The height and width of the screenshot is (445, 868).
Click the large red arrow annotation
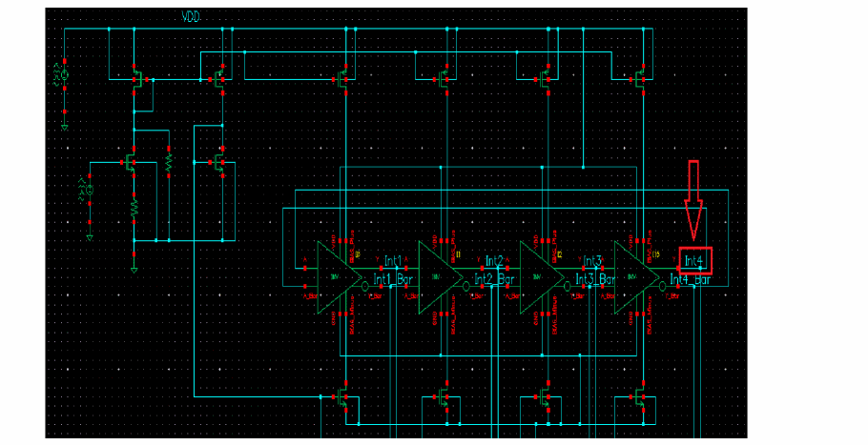[693, 200]
